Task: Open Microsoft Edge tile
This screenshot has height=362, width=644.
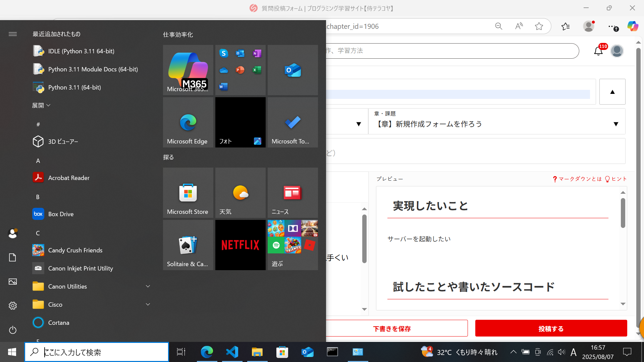Action: click(188, 122)
